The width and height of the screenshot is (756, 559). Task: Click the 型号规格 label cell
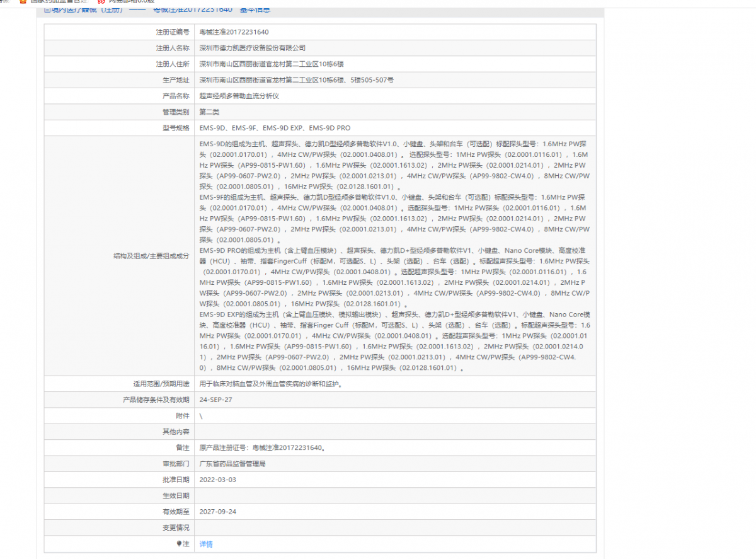click(x=119, y=128)
